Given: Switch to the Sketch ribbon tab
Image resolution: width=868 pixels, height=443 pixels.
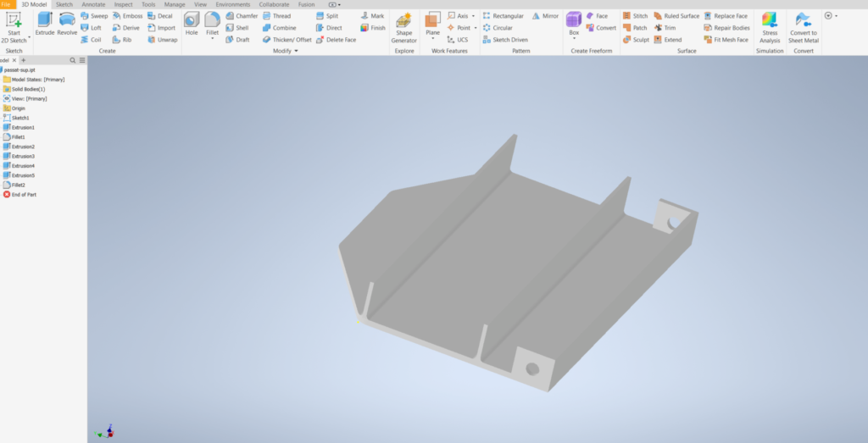Looking at the screenshot, I should pos(64,4).
